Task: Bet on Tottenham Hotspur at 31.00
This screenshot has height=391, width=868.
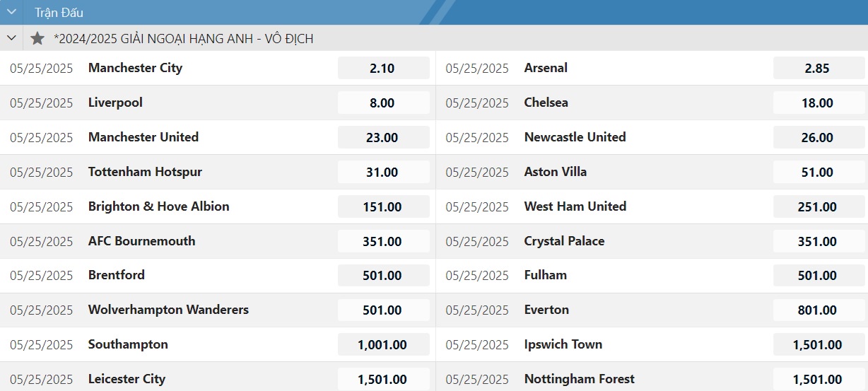Action: 383,173
